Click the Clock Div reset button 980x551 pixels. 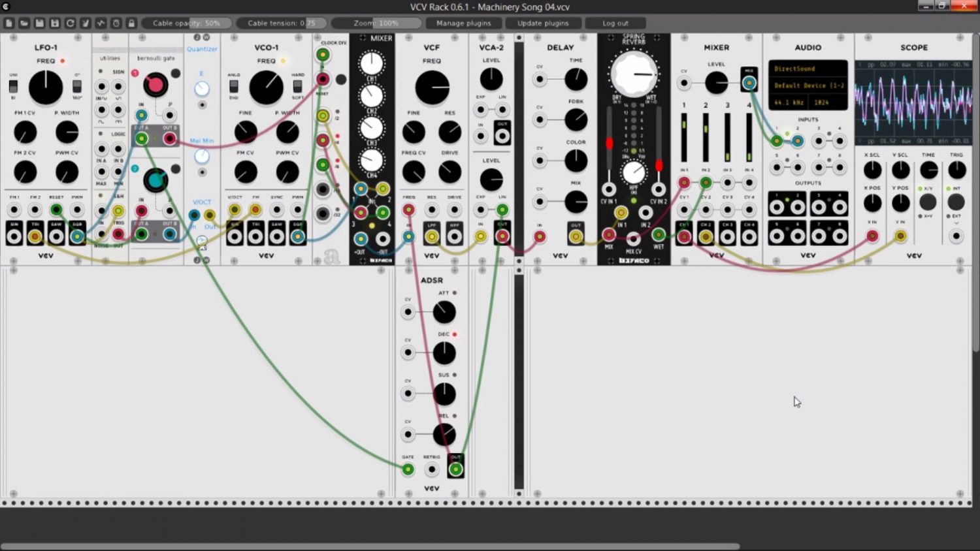pos(341,79)
